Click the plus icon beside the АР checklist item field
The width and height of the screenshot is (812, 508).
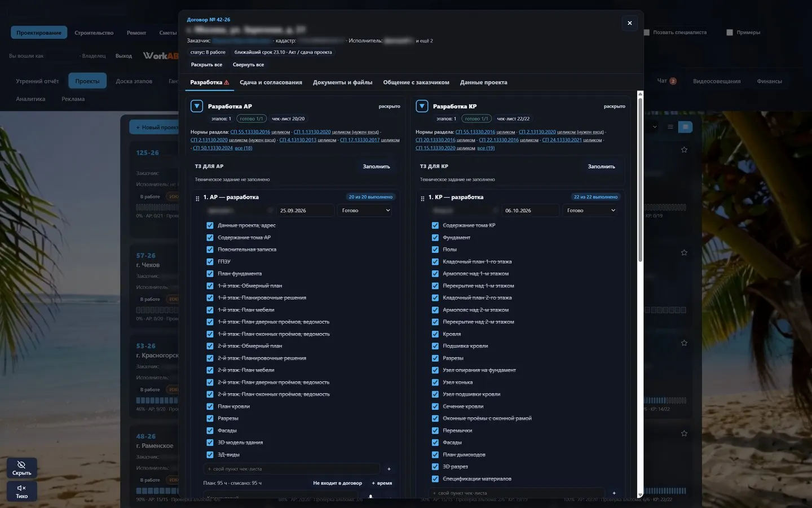389,469
